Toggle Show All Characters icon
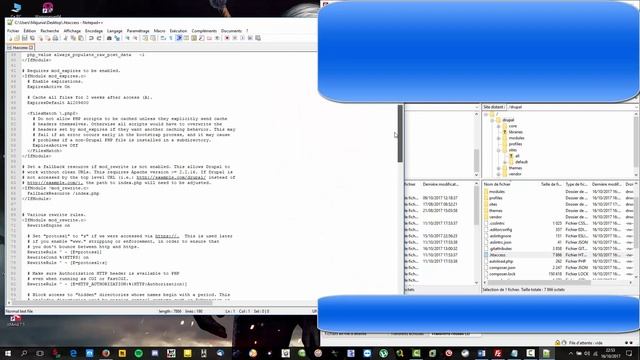The height and width of the screenshot is (360, 640). pyautogui.click(x=171, y=38)
